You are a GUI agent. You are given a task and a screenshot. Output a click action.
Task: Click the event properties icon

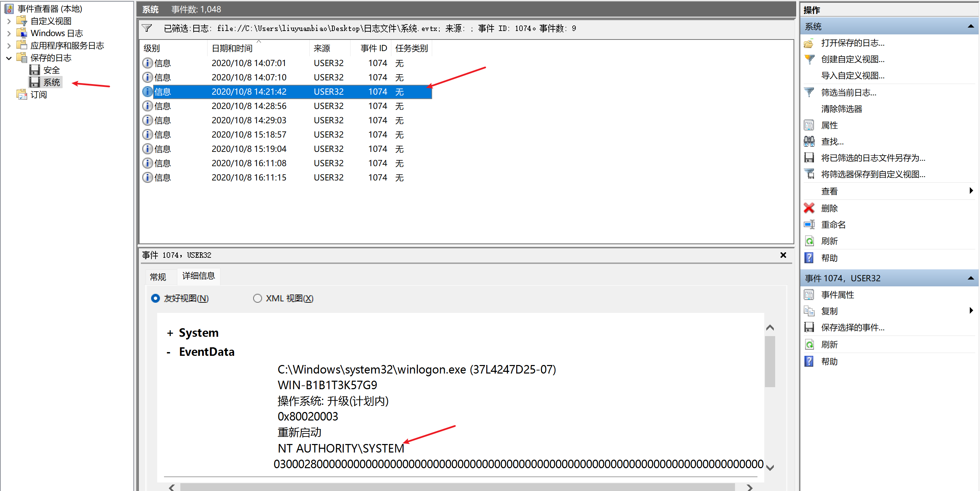pyautogui.click(x=809, y=295)
